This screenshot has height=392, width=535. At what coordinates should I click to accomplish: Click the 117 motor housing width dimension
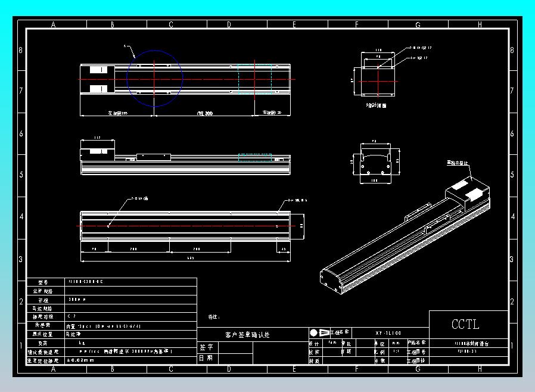point(97,138)
